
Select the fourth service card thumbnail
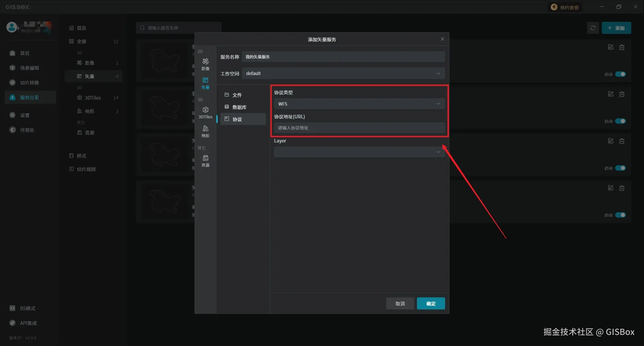tap(164, 201)
